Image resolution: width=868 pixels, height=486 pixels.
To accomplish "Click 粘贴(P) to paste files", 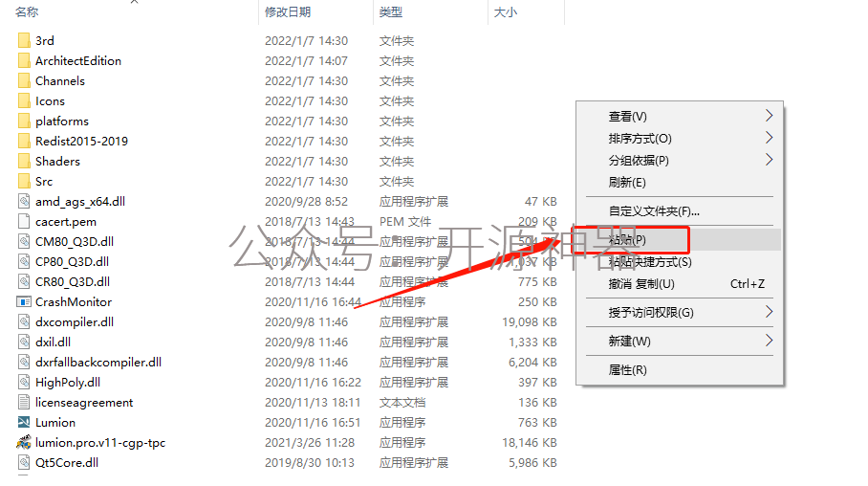I will (x=680, y=240).
